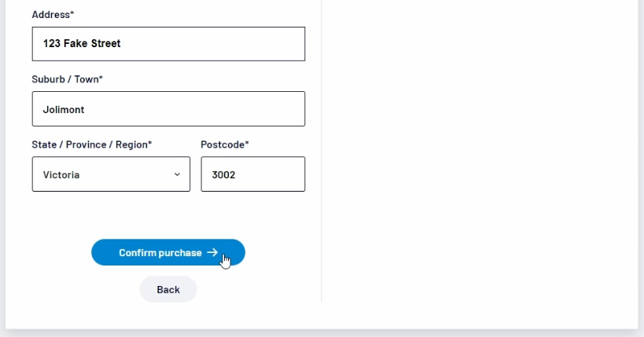Click the Postcode* label text

click(x=224, y=145)
